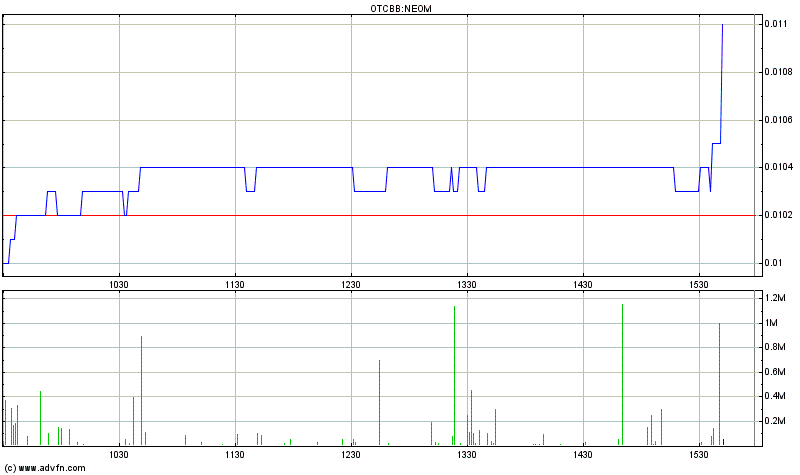Click the 1230 time label under volume chart
This screenshot has width=800, height=475.
(x=351, y=455)
